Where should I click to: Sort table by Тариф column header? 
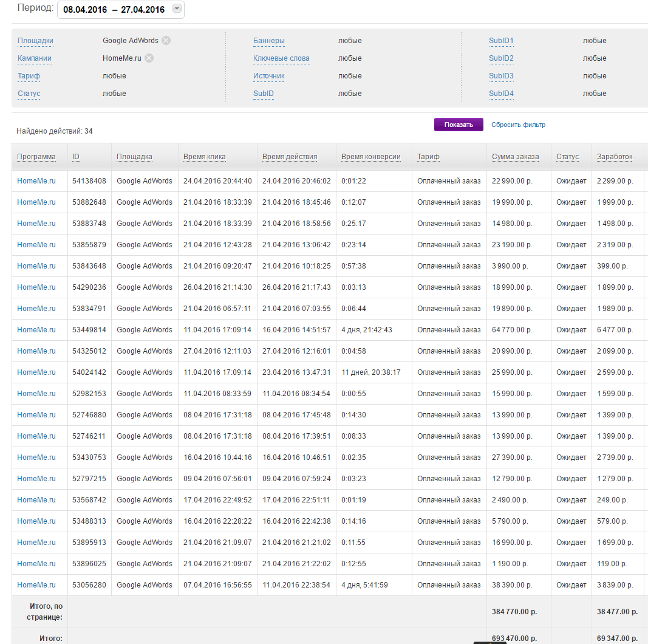click(428, 157)
